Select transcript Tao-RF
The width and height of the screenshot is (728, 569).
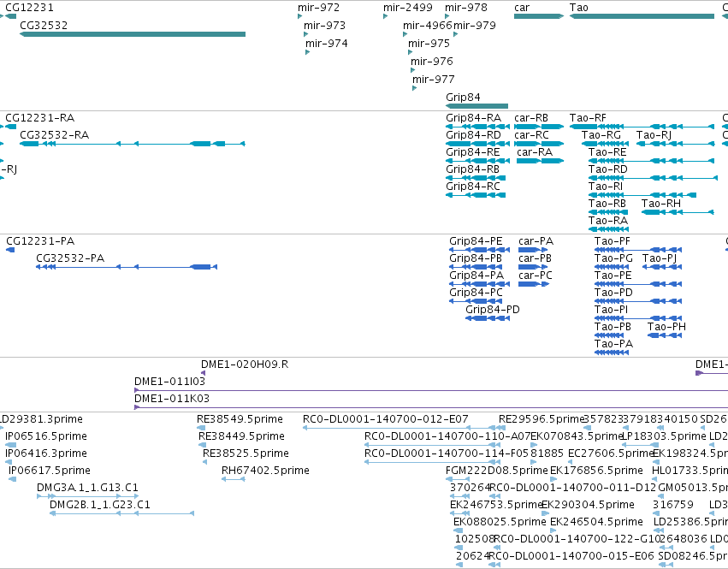click(x=642, y=127)
